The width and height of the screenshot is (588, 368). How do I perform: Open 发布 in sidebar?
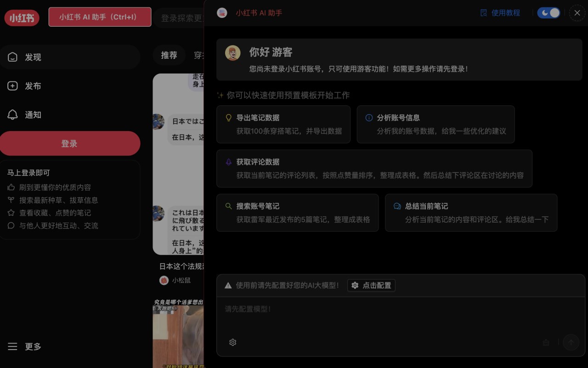(x=70, y=86)
